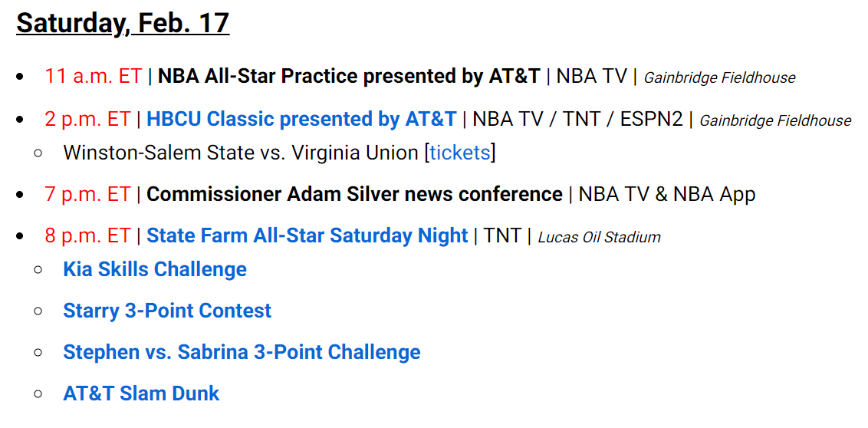The width and height of the screenshot is (868, 428).
Task: Open the AT&T Slam Dunk link
Action: pos(141,393)
